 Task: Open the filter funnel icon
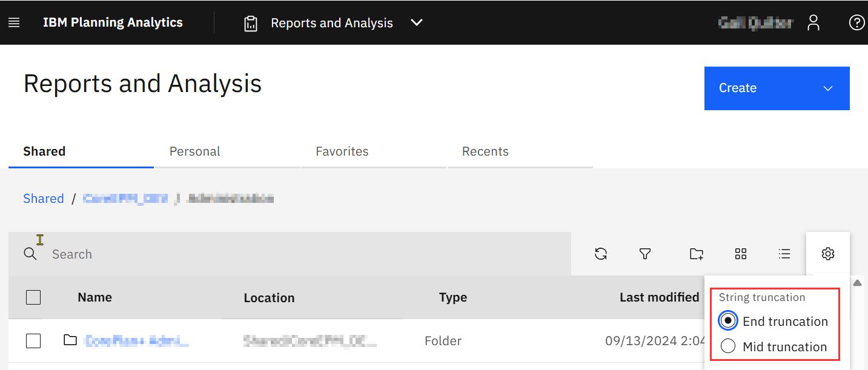click(x=645, y=254)
